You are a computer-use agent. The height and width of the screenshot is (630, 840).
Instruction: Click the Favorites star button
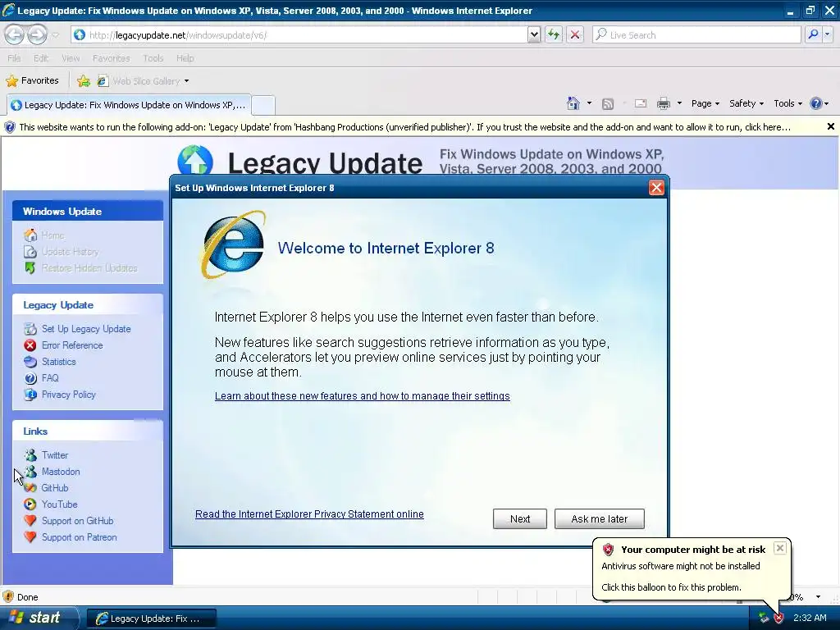point(32,80)
